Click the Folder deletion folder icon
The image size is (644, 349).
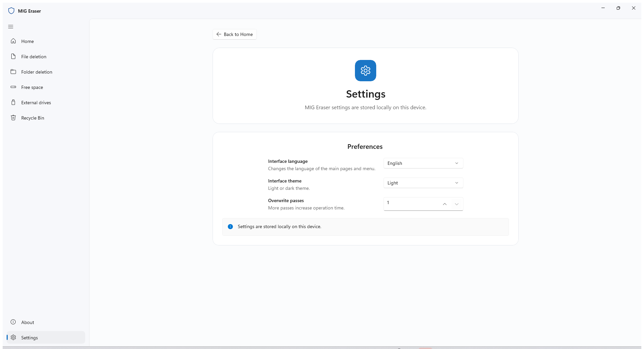pos(13,72)
